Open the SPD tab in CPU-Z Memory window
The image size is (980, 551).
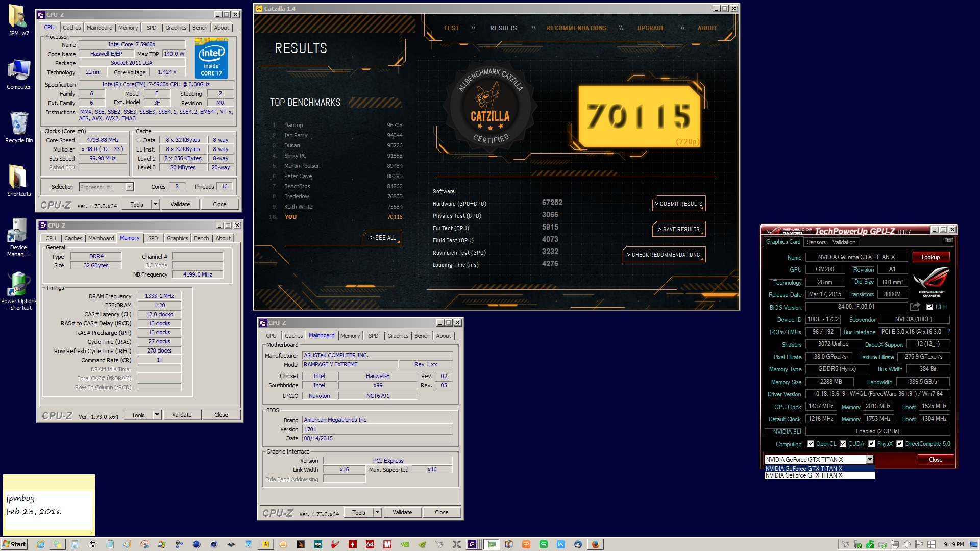(x=153, y=238)
